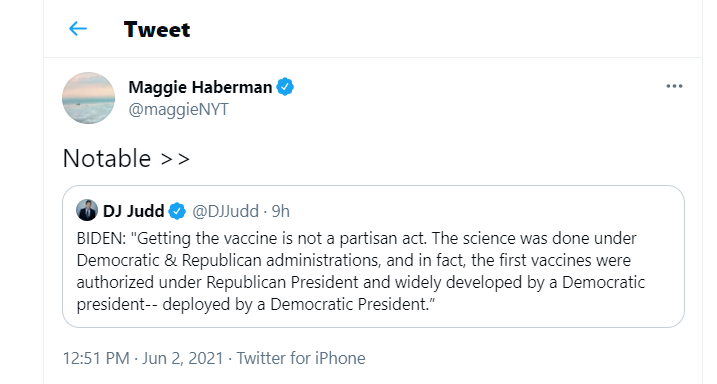Click the 9h timestamp on quoted tweet
Image resolution: width=717 pixels, height=384 pixels.
(281, 211)
